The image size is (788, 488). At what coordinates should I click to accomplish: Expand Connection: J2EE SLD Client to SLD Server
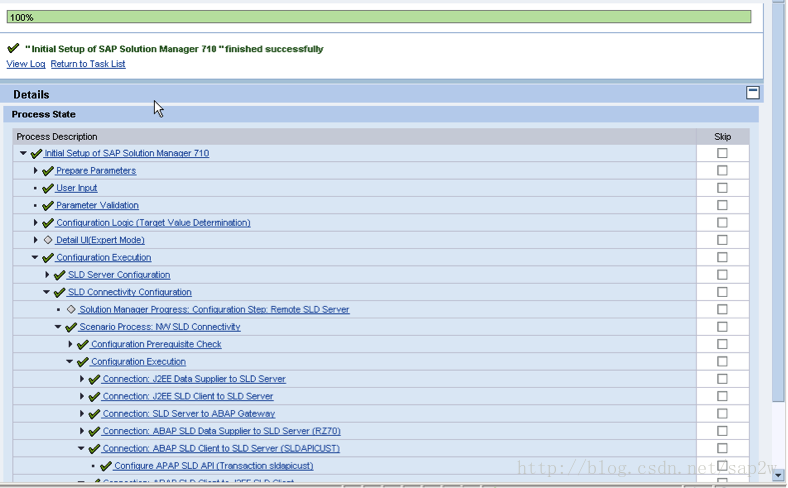pos(82,396)
